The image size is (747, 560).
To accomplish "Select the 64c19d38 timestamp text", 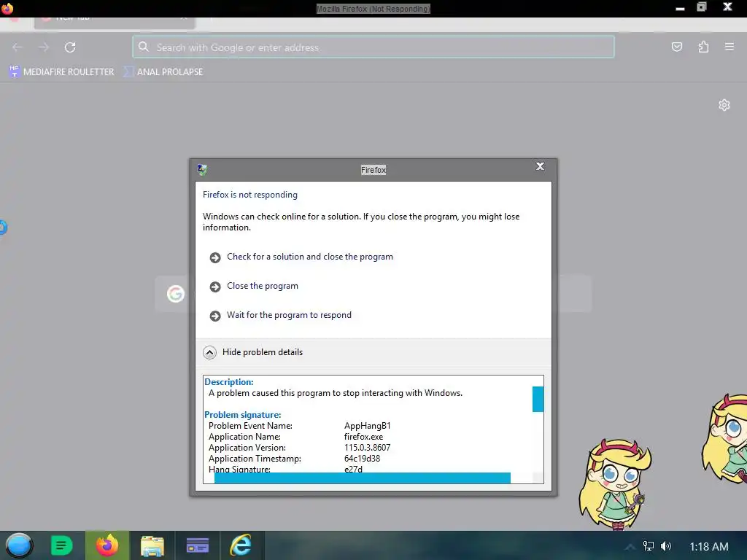I will (x=362, y=459).
